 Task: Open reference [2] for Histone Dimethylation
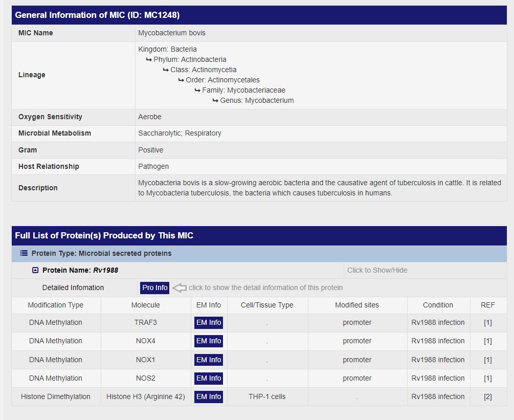click(487, 396)
